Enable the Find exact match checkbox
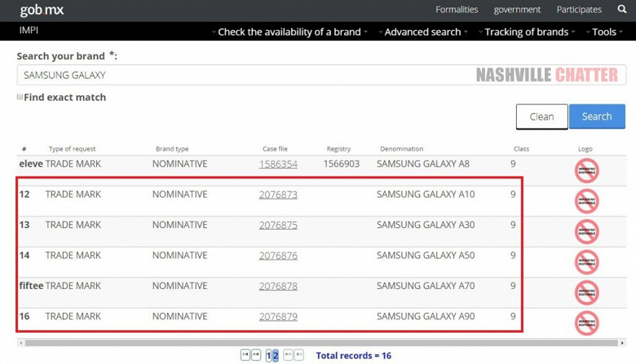 pos(20,97)
